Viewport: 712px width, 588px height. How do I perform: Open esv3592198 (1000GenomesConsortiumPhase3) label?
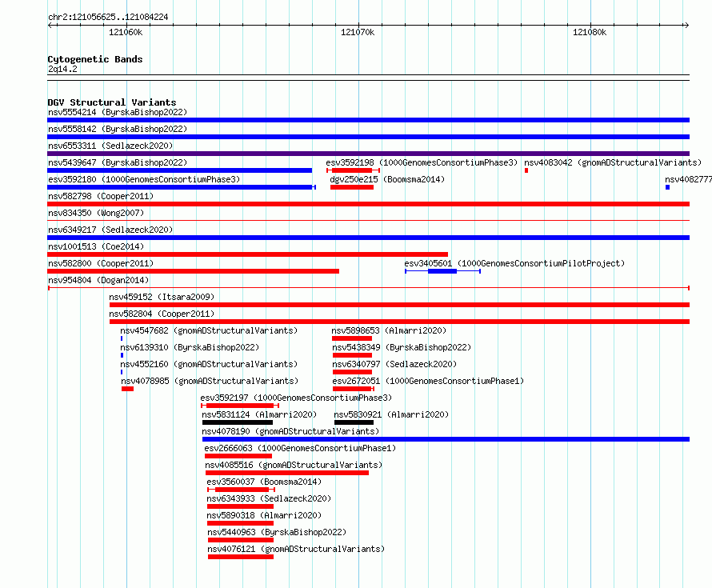pyautogui.click(x=422, y=162)
